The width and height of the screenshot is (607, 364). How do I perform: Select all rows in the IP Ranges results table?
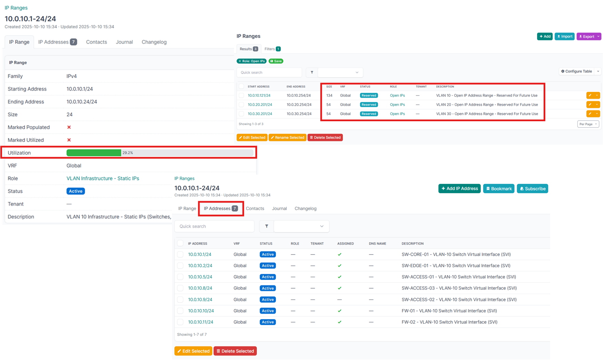(241, 86)
